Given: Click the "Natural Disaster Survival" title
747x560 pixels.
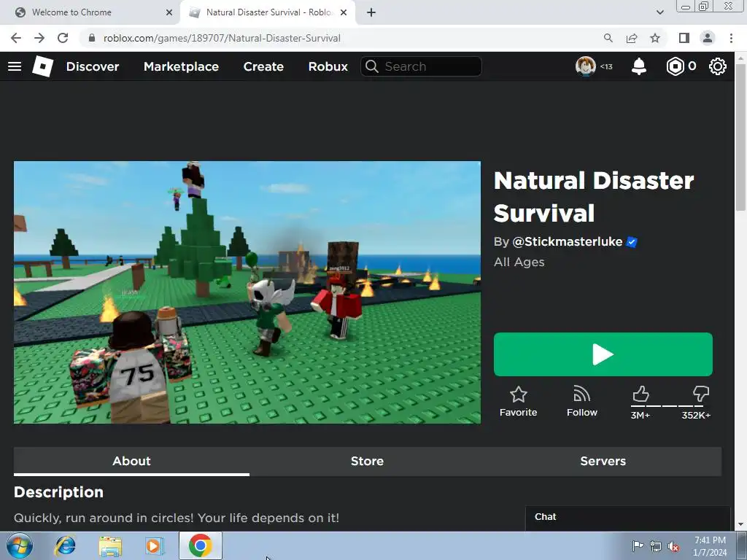Looking at the screenshot, I should pyautogui.click(x=594, y=197).
